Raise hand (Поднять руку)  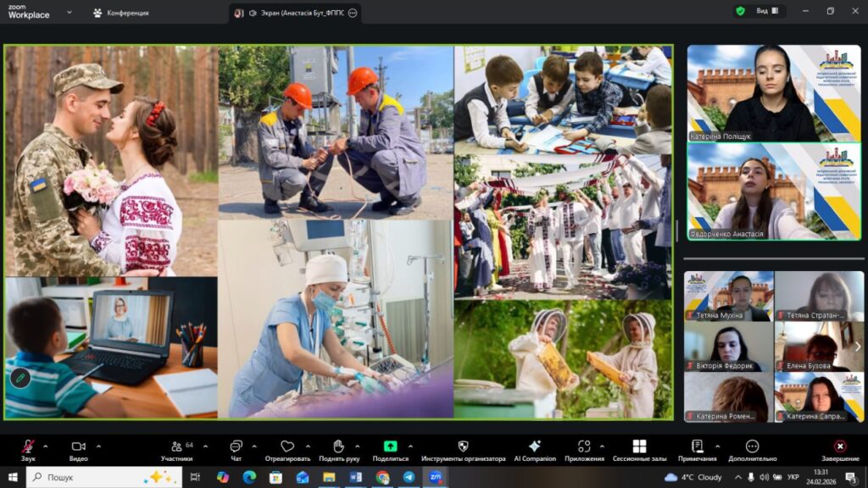pyautogui.click(x=338, y=446)
